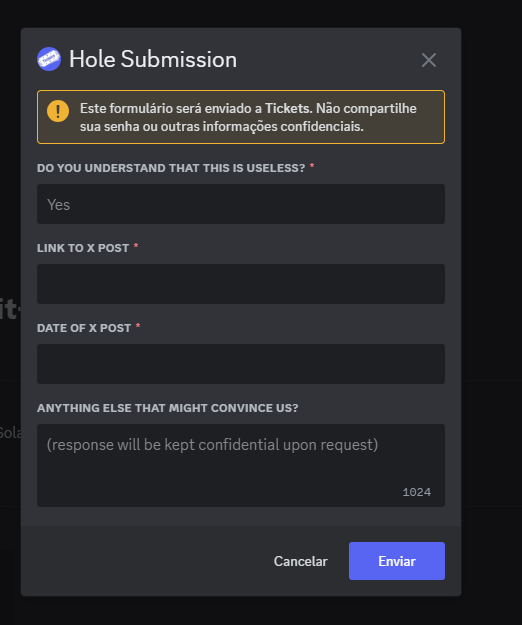Click the dimmed 'Sola' text behind the modal
This screenshot has width=522, height=625.
pyautogui.click(x=10, y=433)
